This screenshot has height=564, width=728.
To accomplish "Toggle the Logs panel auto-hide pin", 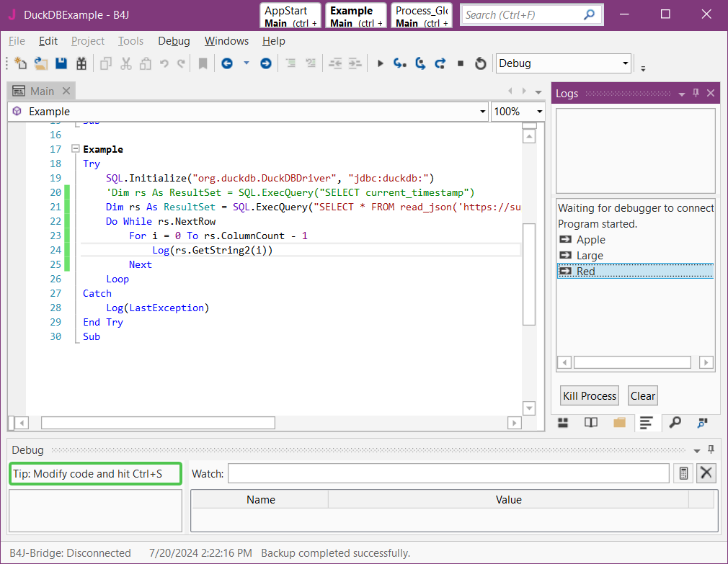I will coord(696,94).
